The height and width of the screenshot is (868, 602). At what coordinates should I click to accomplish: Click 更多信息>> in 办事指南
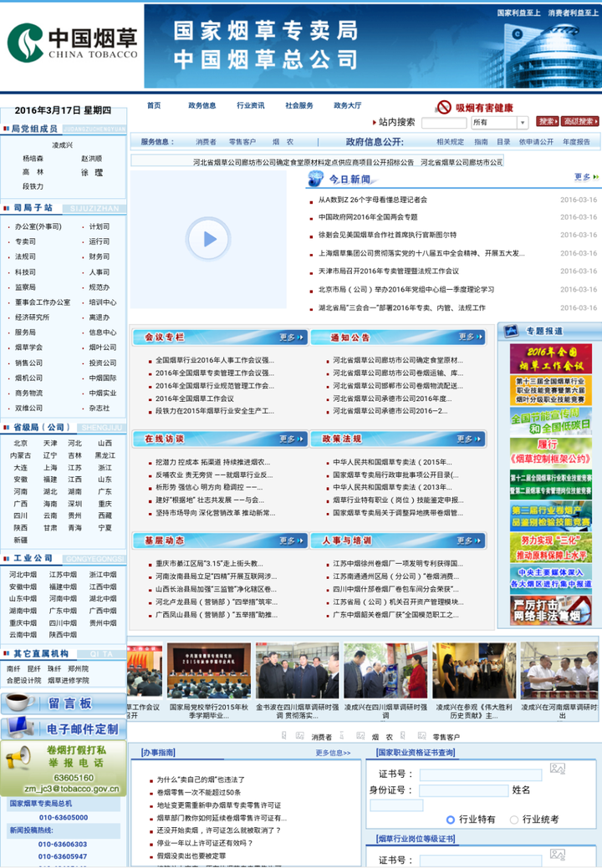tap(333, 753)
